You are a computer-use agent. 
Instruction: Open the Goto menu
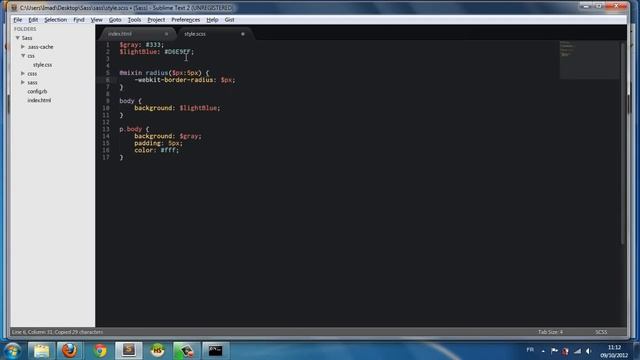point(115,20)
